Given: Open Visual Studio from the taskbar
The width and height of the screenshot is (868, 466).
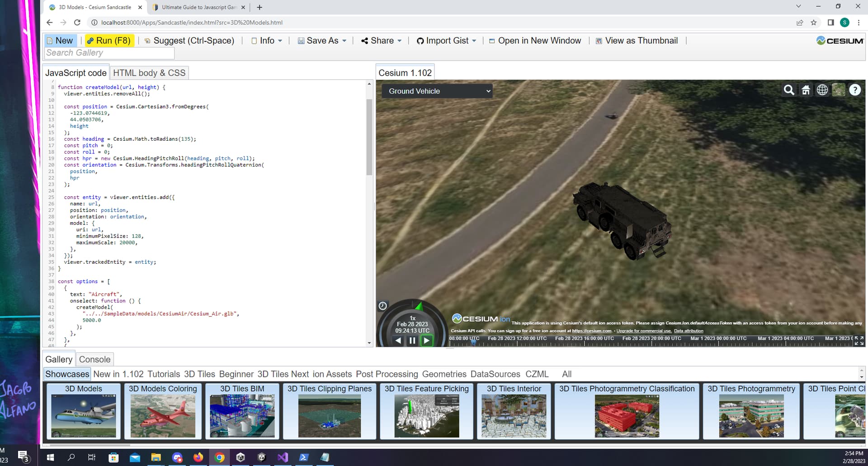Looking at the screenshot, I should tap(283, 457).
